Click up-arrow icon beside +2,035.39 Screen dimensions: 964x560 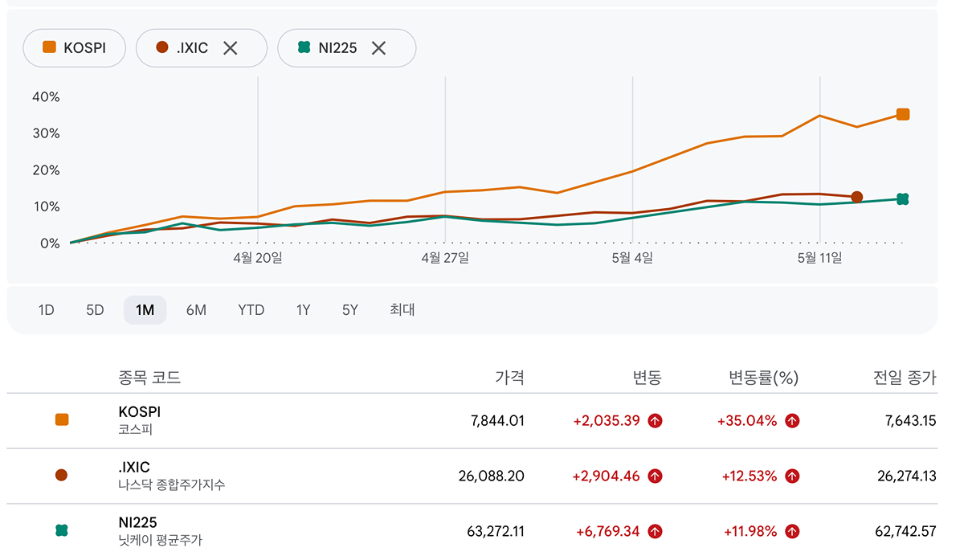tap(655, 420)
